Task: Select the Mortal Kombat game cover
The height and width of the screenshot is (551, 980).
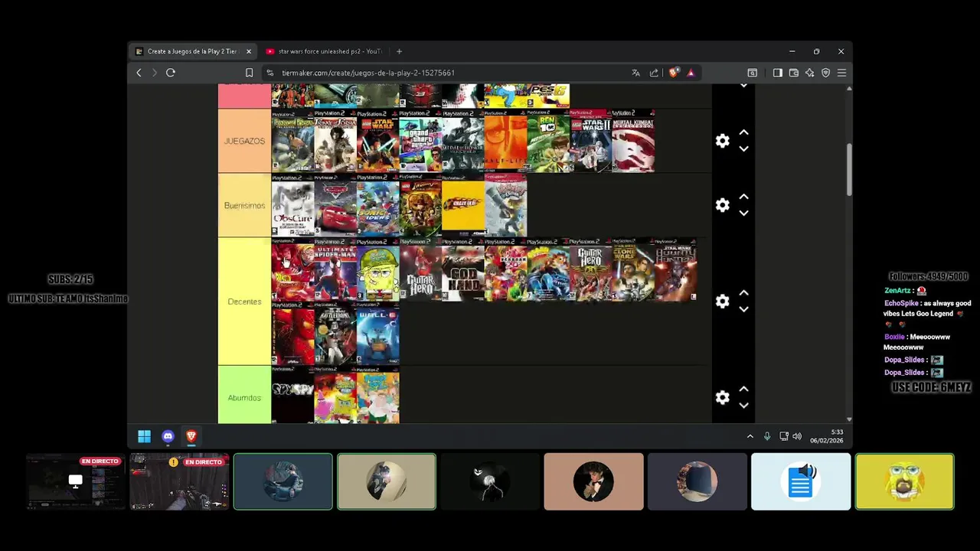Action: (x=633, y=141)
